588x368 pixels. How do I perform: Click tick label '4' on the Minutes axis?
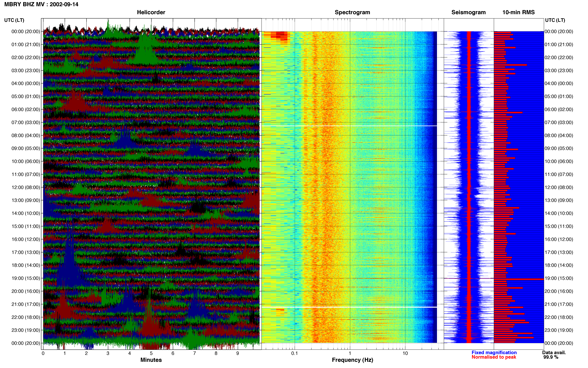(x=130, y=353)
